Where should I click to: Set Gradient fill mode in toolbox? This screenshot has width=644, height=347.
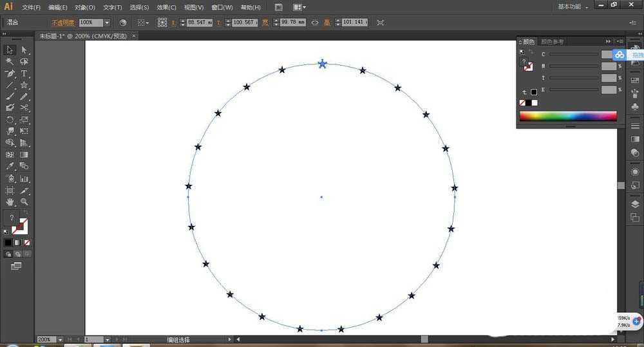17,243
